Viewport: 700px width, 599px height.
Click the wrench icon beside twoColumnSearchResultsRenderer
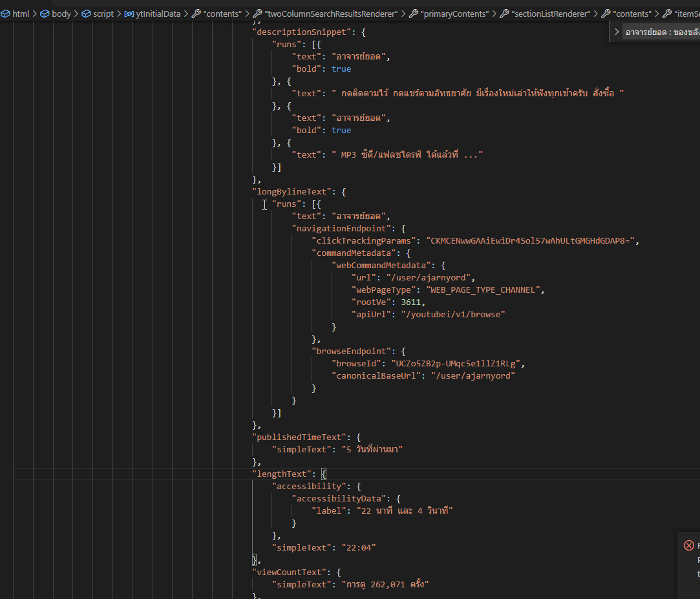click(x=257, y=14)
